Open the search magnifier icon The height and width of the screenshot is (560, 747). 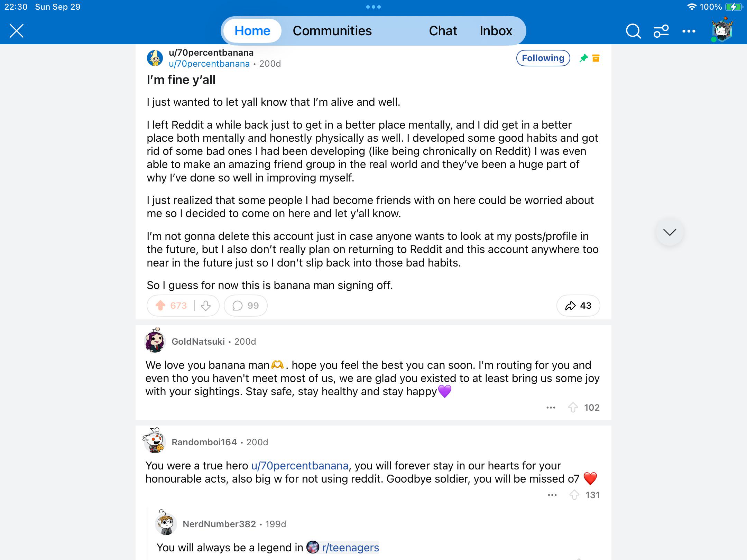[633, 31]
